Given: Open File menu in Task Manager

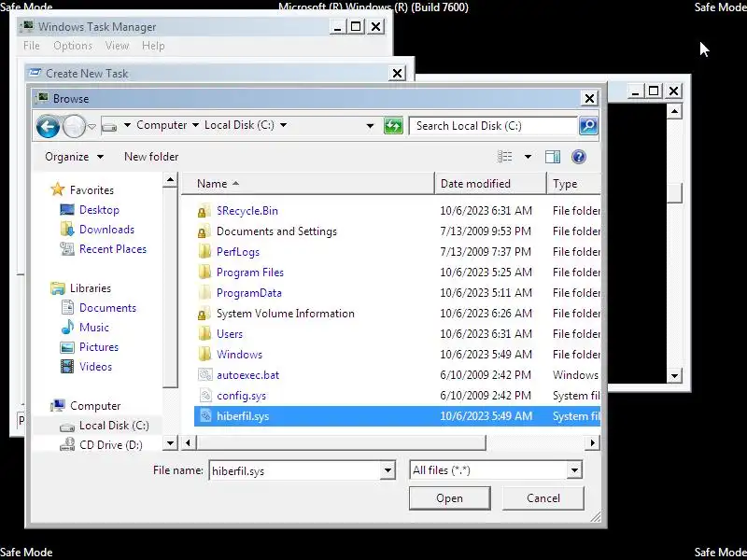Looking at the screenshot, I should pos(32,46).
